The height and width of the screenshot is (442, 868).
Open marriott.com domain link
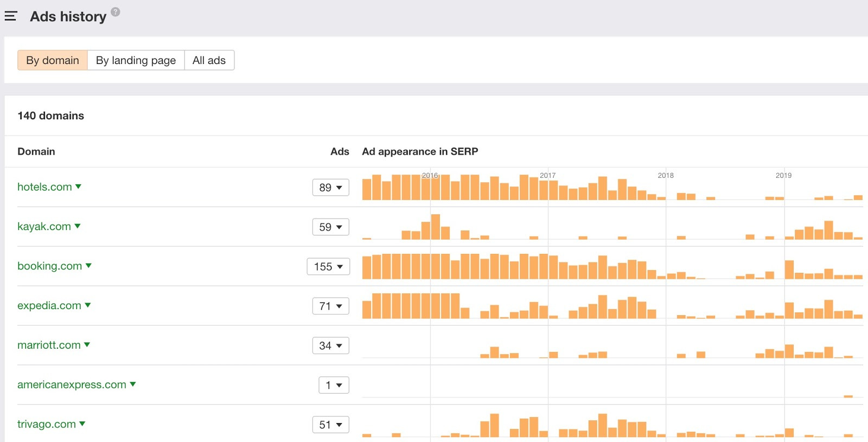pyautogui.click(x=49, y=345)
